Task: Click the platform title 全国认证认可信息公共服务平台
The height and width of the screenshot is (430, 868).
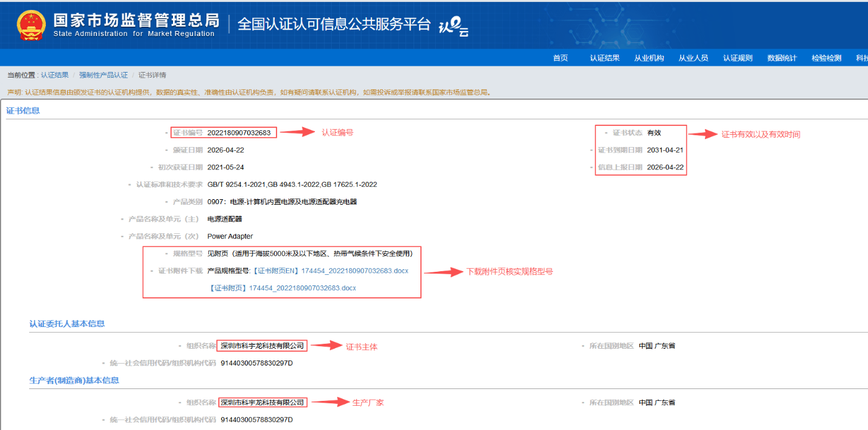Action: tap(334, 24)
